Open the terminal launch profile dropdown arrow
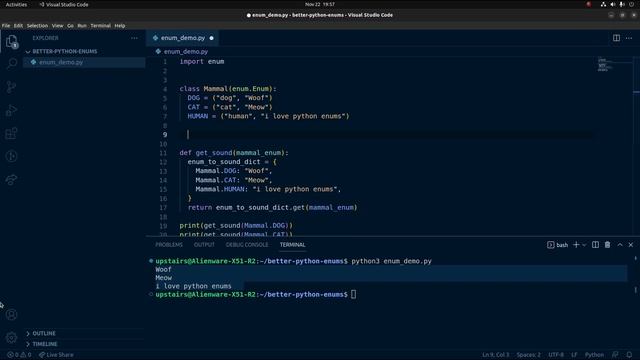The height and width of the screenshot is (360, 640). [x=584, y=245]
